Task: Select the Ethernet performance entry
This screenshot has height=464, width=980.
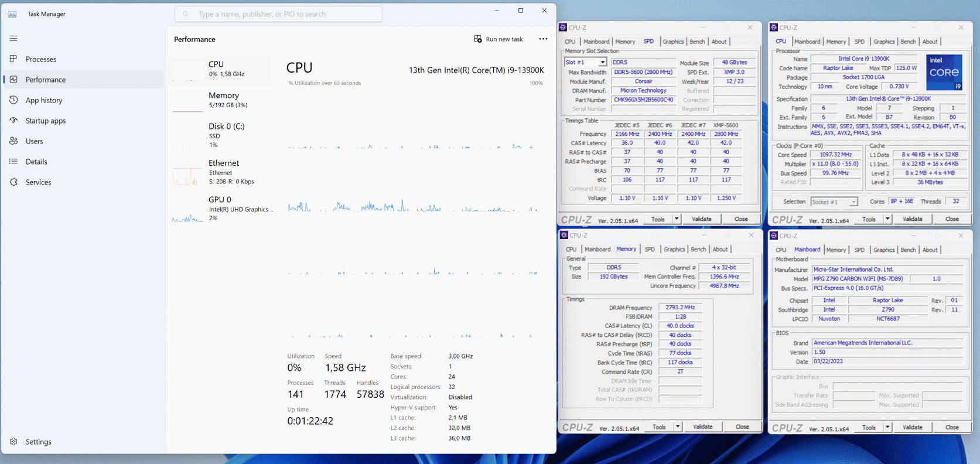Action: point(221,172)
